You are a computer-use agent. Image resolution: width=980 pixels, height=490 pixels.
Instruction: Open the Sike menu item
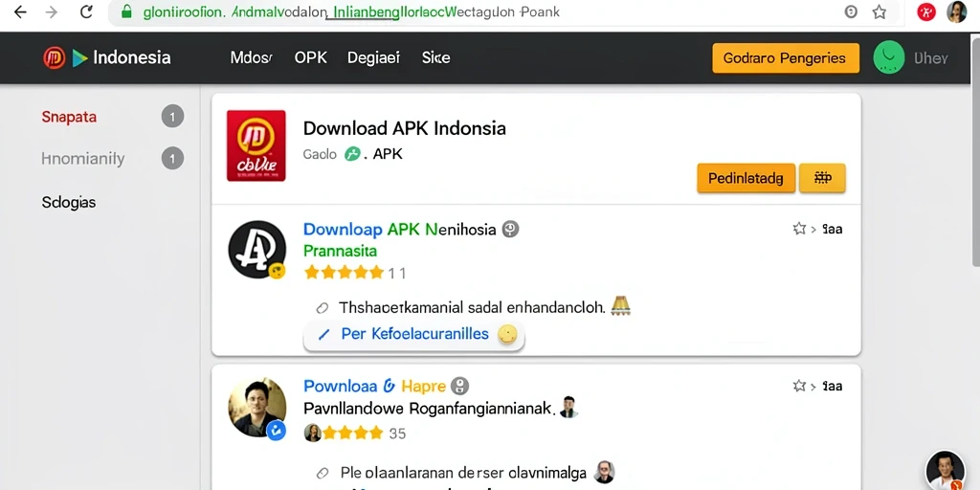tap(435, 58)
